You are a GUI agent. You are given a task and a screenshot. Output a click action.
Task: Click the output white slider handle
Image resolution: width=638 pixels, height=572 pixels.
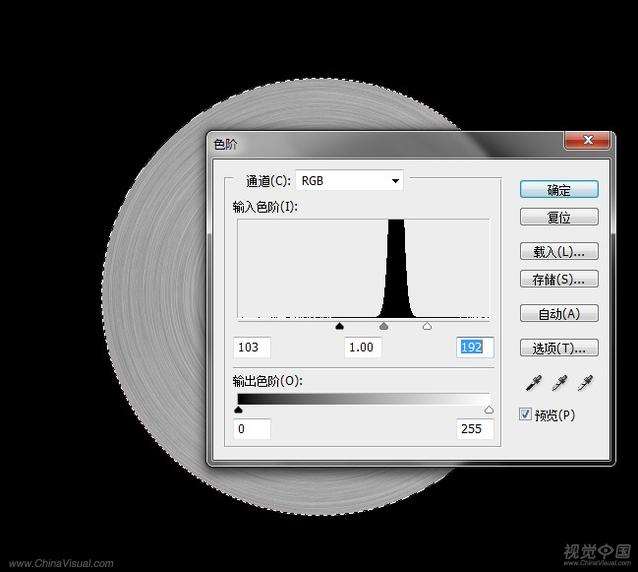pyautogui.click(x=489, y=409)
